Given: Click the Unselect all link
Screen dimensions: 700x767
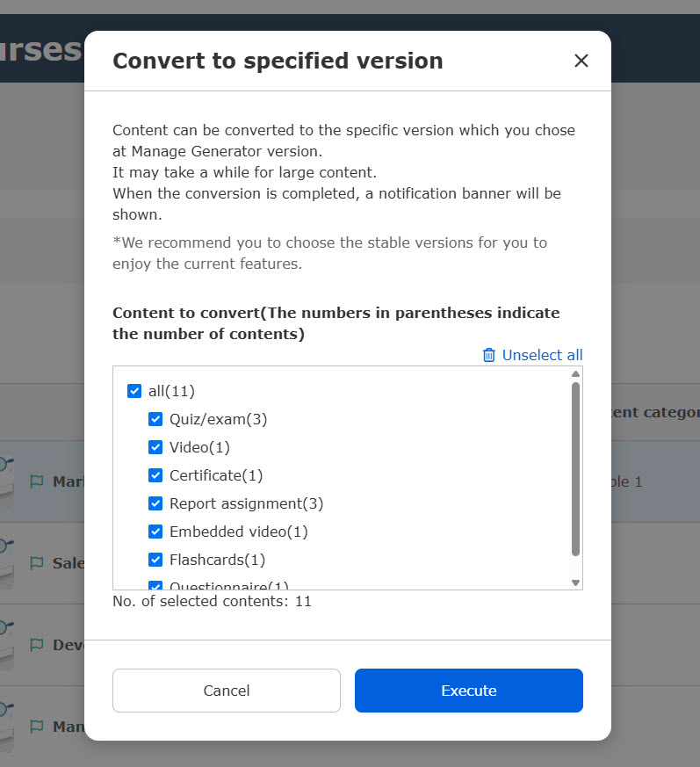Looking at the screenshot, I should coord(543,355).
